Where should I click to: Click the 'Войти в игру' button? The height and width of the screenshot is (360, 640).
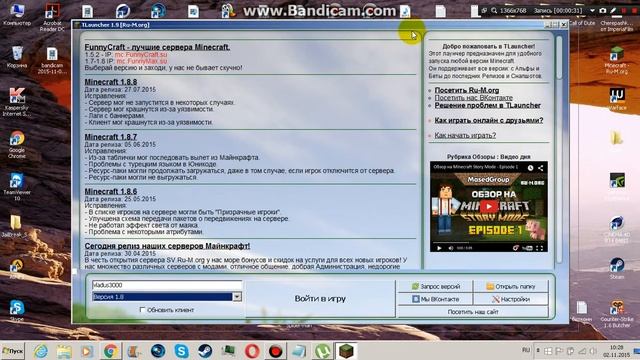click(320, 299)
